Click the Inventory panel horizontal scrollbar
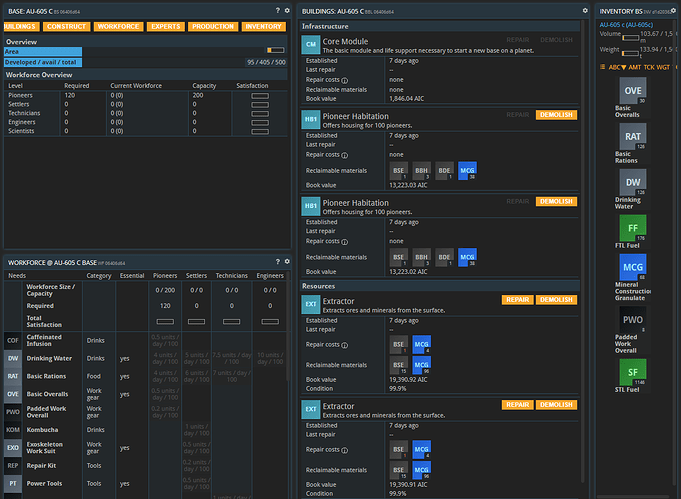The height and width of the screenshot is (499, 681). (x=633, y=496)
